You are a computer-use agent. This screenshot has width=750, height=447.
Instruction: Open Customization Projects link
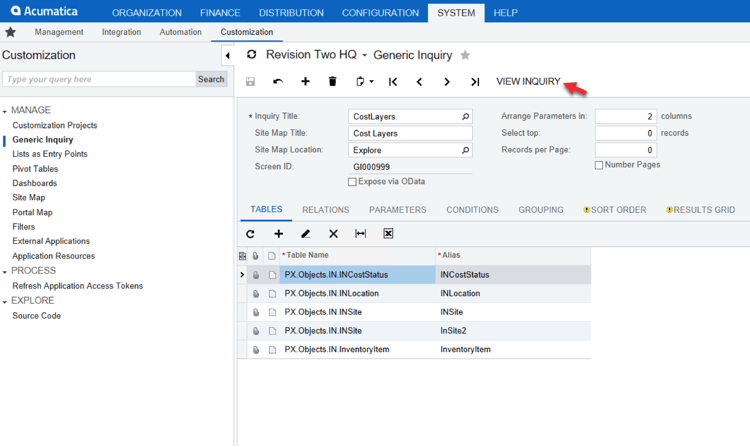[x=55, y=125]
